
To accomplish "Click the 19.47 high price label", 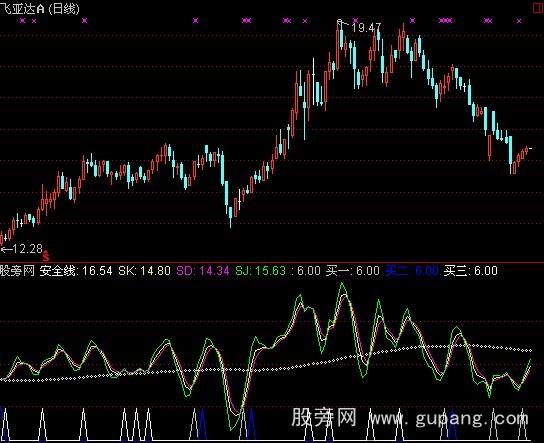I will (x=366, y=27).
